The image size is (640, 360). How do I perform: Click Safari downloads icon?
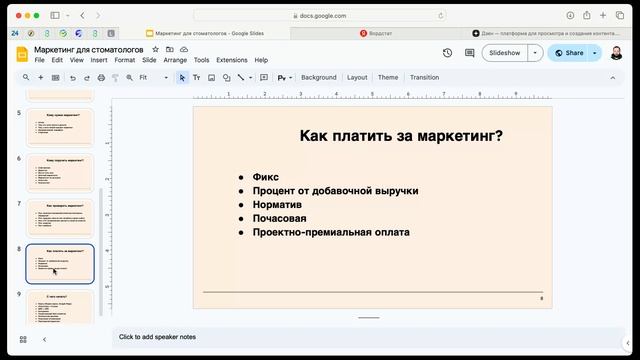click(570, 16)
